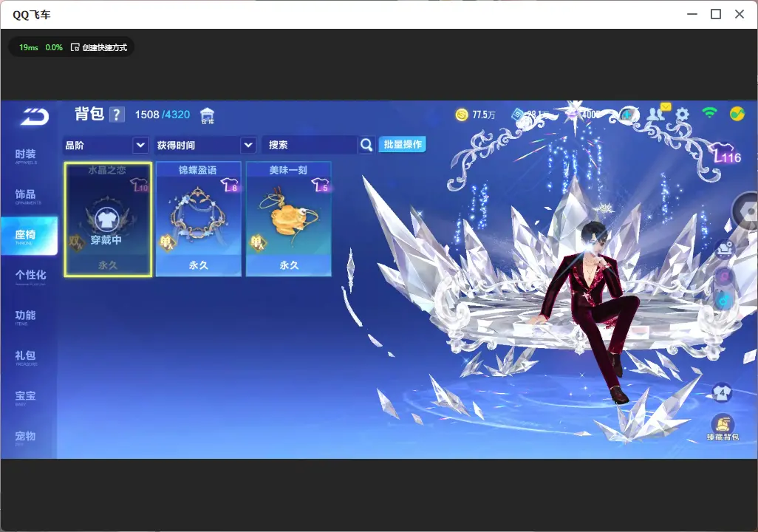
Task: Open the backpack help question mark
Action: pyautogui.click(x=117, y=115)
